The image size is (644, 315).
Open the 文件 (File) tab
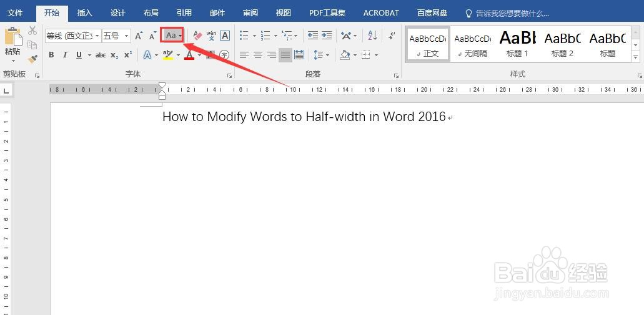[x=15, y=13]
